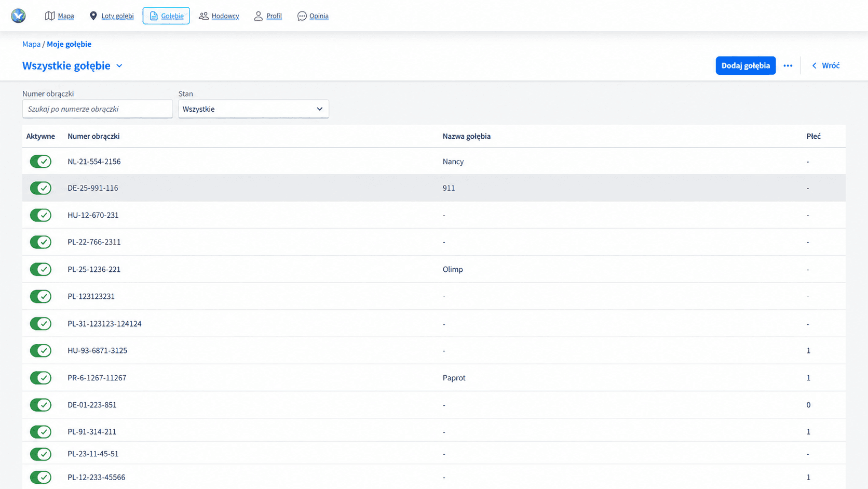Toggle active switch for PR-6-1267-11267

40,378
